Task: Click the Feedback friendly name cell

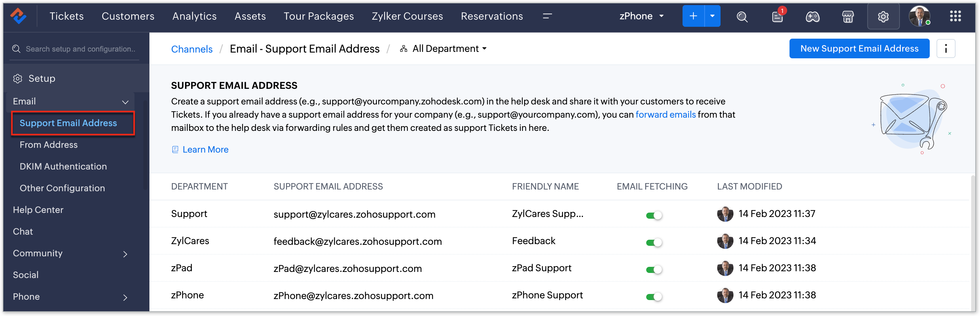Action: click(x=533, y=241)
